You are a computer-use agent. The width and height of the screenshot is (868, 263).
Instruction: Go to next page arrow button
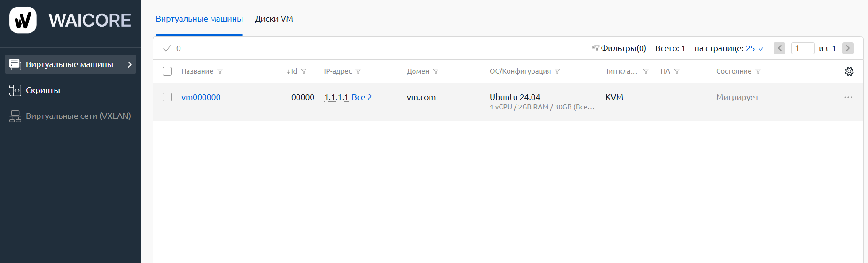pos(848,48)
